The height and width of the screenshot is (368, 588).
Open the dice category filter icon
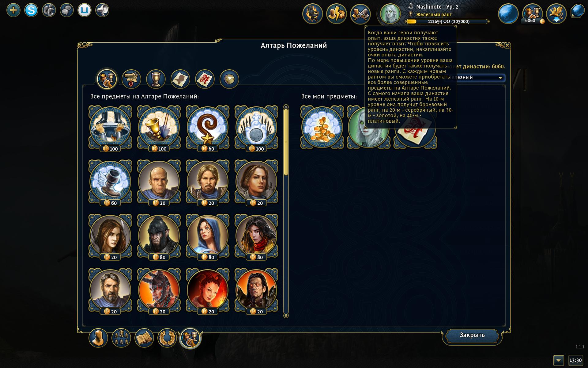229,79
